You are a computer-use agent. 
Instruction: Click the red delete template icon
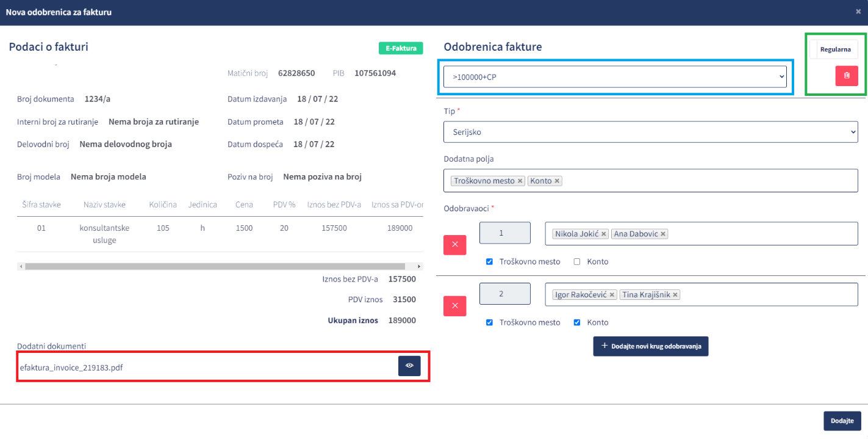pyautogui.click(x=846, y=76)
